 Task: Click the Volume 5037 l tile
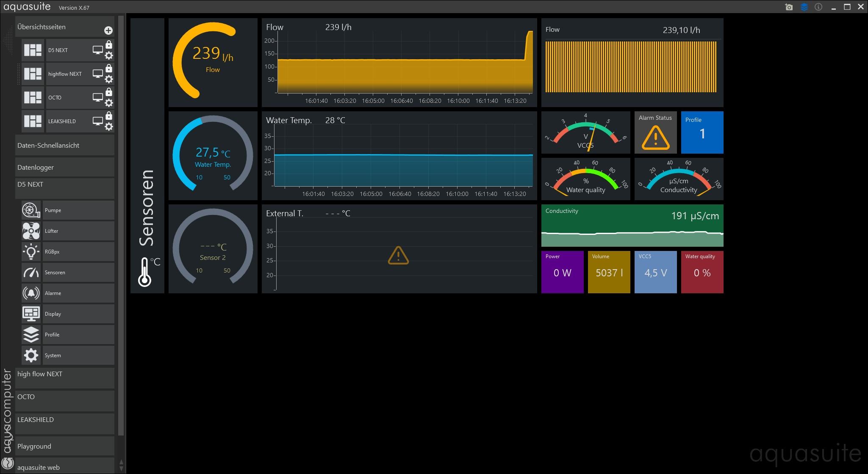609,272
